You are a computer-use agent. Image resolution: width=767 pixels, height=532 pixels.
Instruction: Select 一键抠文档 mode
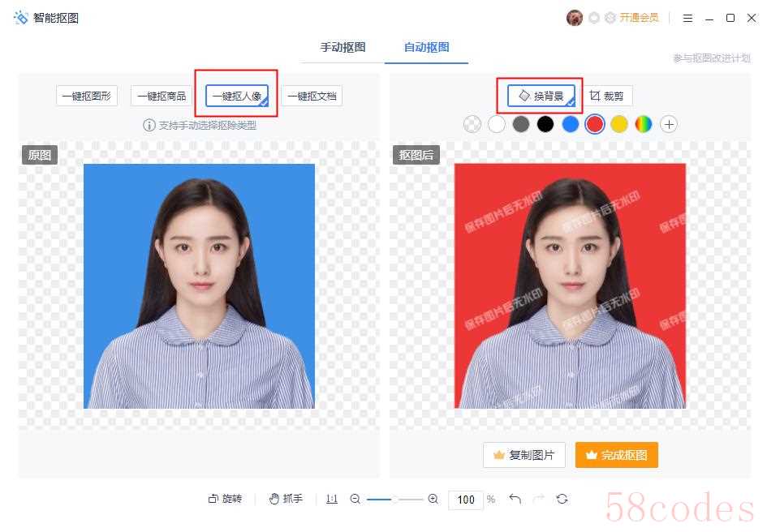(312, 96)
